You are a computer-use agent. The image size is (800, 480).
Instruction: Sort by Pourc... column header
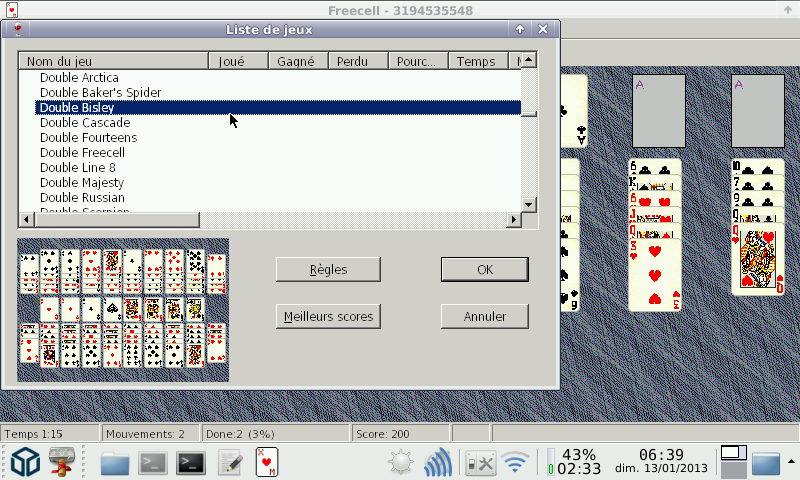[418, 61]
